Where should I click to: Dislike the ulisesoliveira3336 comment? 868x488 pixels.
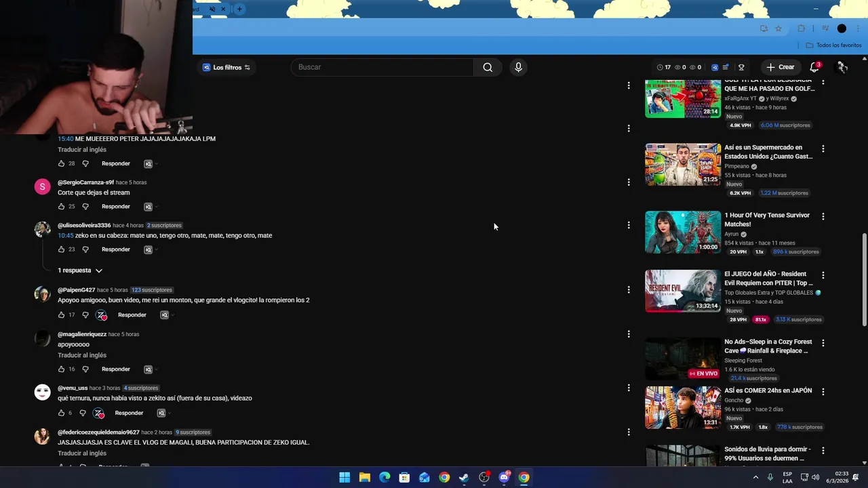click(x=85, y=249)
